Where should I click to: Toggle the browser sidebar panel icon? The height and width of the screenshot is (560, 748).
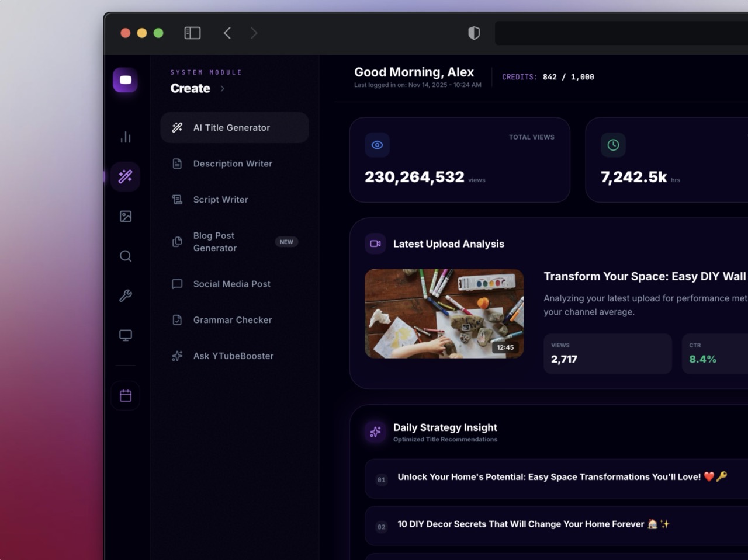point(192,33)
